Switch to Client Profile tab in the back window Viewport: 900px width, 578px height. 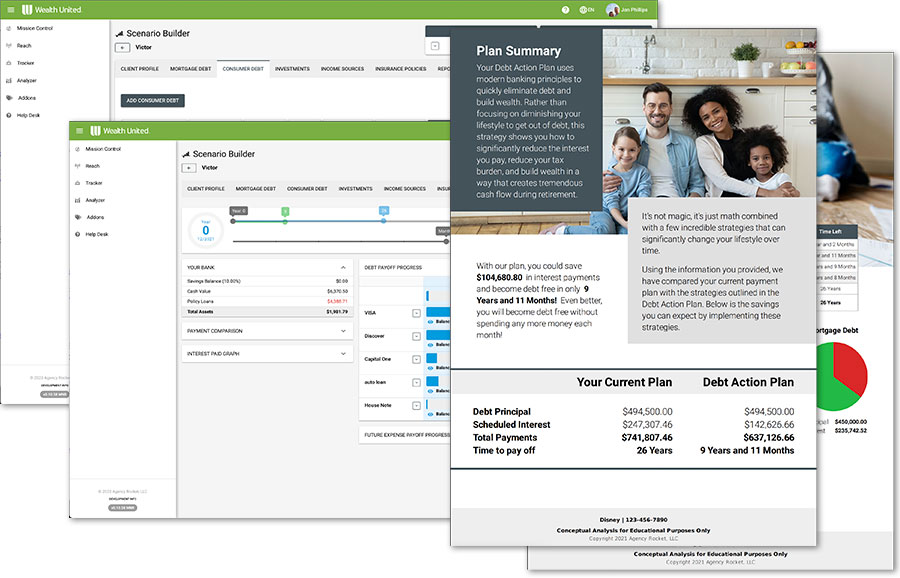[x=139, y=69]
